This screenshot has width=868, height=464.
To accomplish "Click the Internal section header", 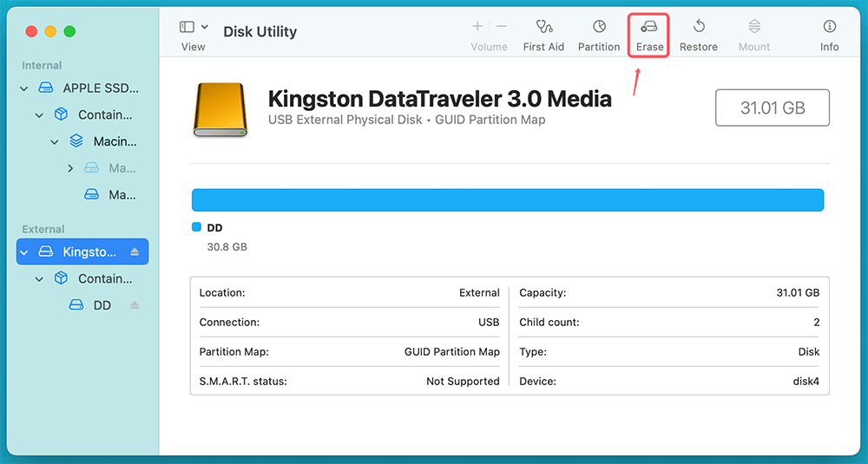I will click(42, 65).
